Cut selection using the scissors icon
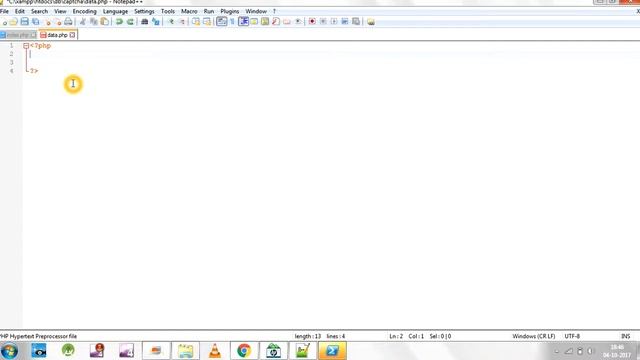 pos(83,22)
